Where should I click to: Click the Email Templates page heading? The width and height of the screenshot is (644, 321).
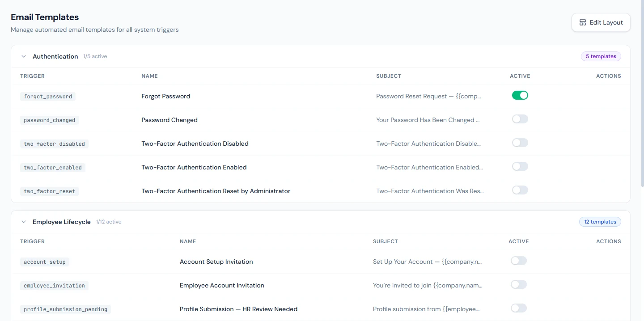45,17
